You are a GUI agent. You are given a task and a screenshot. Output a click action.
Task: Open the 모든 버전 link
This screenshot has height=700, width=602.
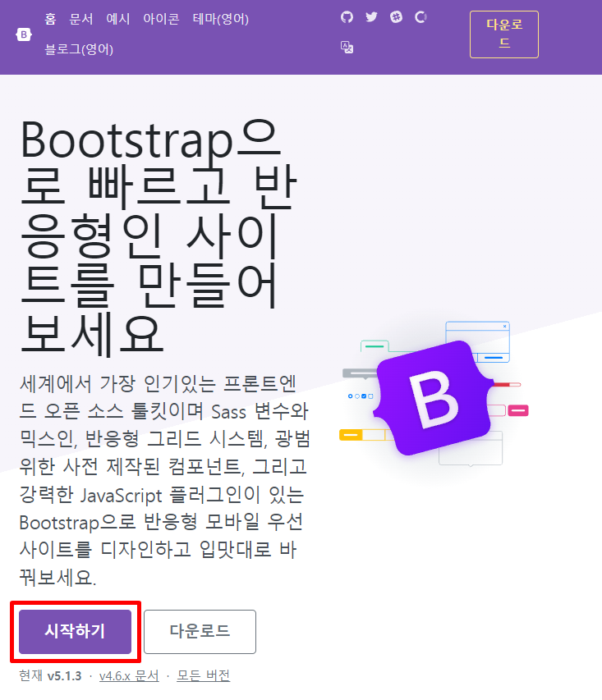pos(204,676)
